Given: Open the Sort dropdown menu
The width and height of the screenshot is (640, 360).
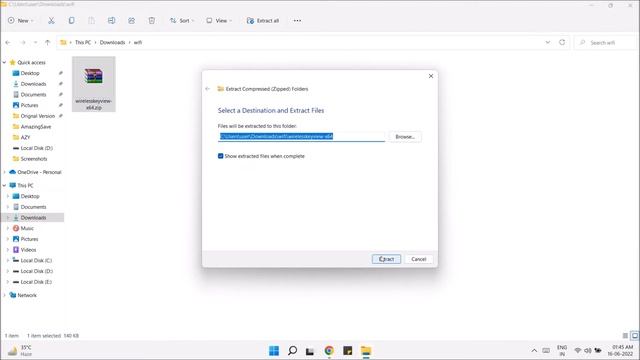Looking at the screenshot, I should pos(182,20).
